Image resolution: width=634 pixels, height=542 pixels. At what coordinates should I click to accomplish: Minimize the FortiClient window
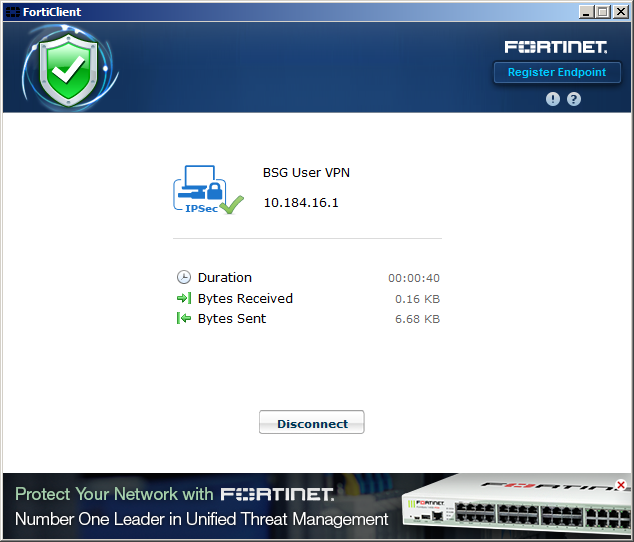(x=586, y=12)
